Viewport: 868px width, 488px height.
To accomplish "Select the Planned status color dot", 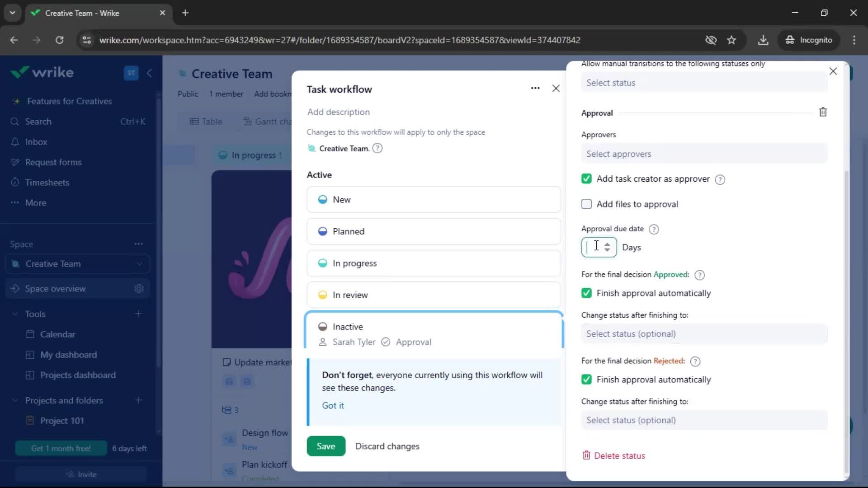I will [x=322, y=231].
